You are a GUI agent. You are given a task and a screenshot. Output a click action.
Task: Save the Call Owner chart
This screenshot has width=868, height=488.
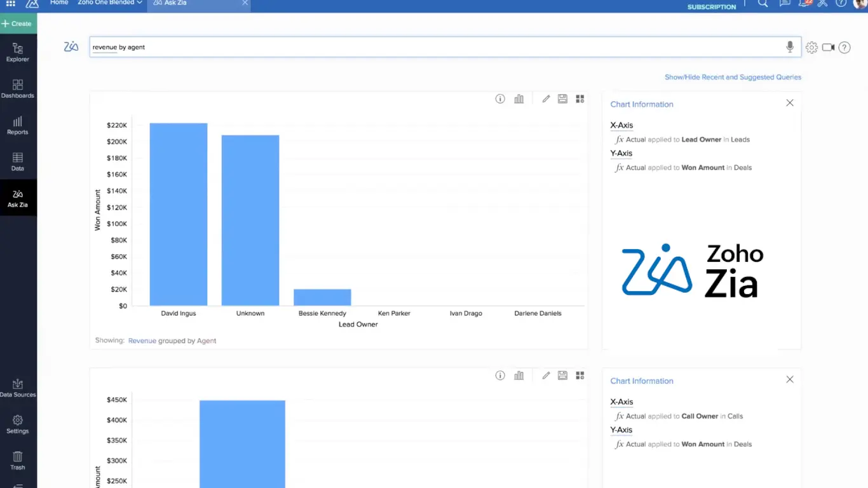click(562, 376)
